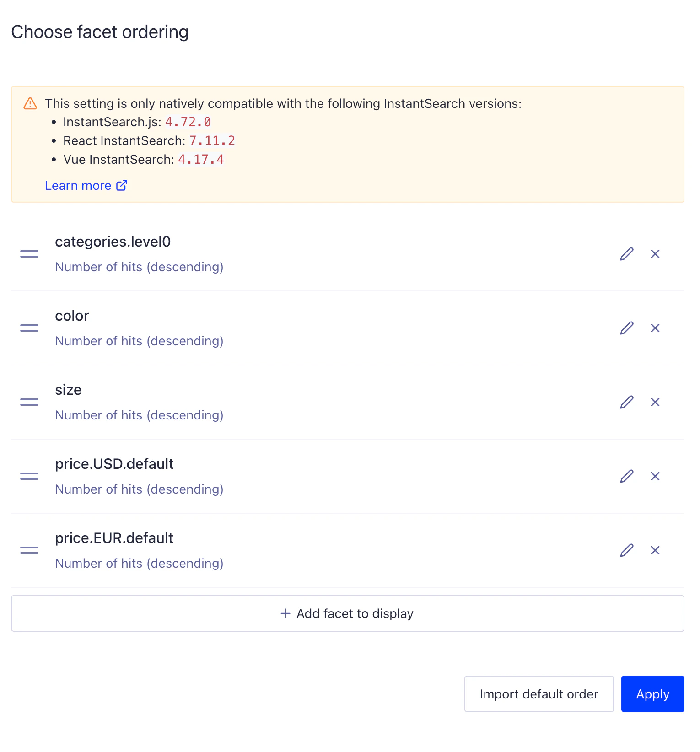
Task: Open the Learn more link
Action: [78, 185]
